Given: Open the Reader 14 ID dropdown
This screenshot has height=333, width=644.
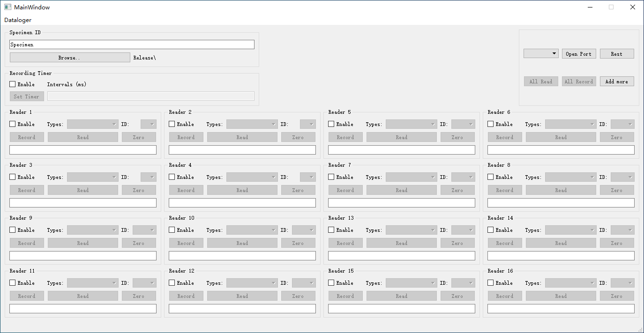Looking at the screenshot, I should 622,230.
